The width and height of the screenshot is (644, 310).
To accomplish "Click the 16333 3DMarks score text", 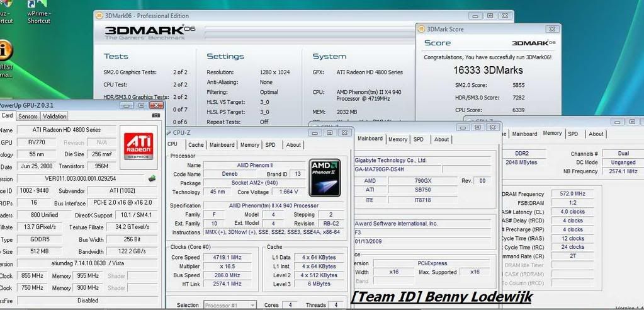I will click(x=488, y=71).
